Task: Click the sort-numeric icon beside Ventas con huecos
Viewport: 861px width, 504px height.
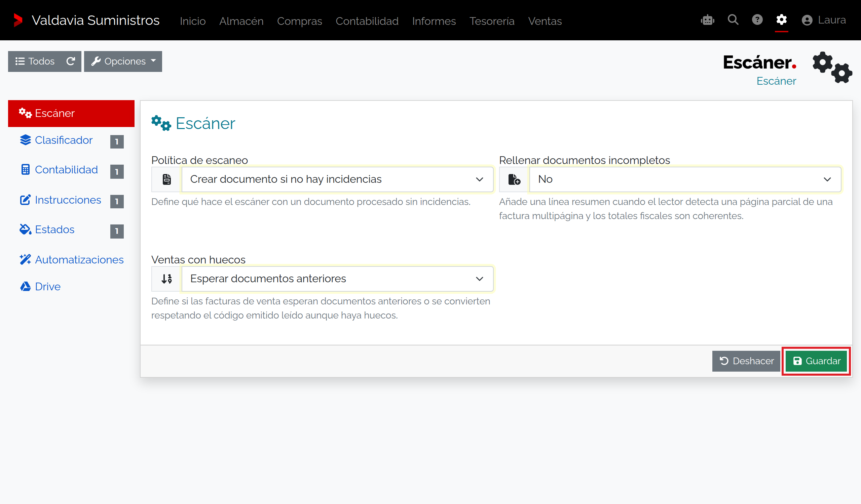Action: pyautogui.click(x=166, y=279)
